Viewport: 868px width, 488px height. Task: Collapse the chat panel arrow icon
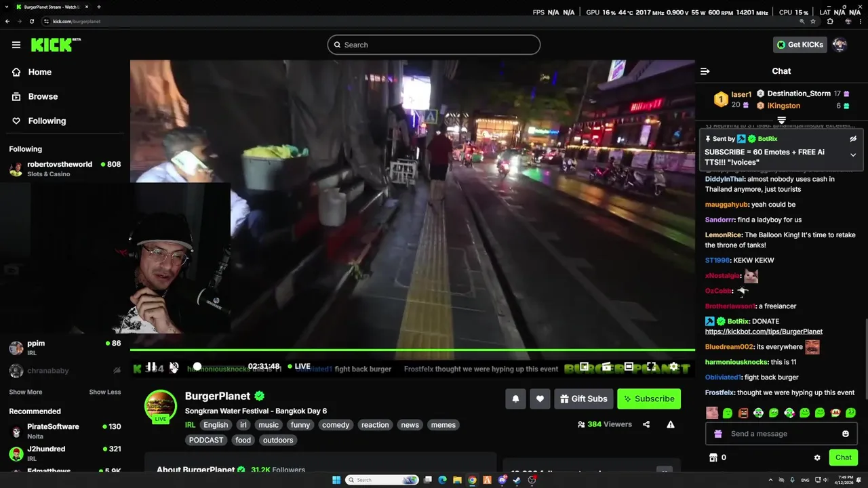pos(705,71)
